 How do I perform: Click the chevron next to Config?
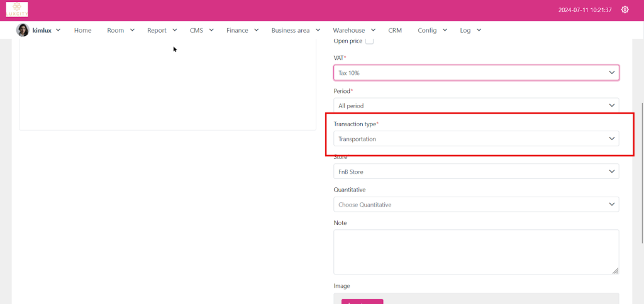click(445, 30)
